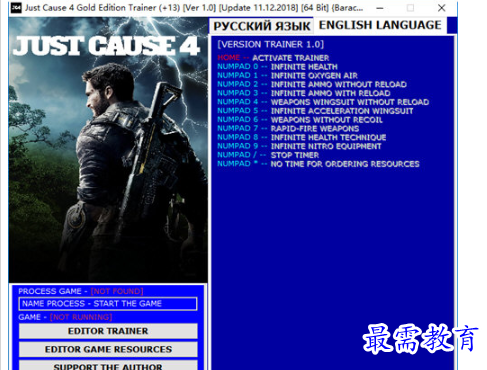Select NUMPAD 4 WEAPONS WINGSUIT WITHOUT RELOAD
Image resolution: width=487 pixels, height=370 pixels.
coord(323,102)
